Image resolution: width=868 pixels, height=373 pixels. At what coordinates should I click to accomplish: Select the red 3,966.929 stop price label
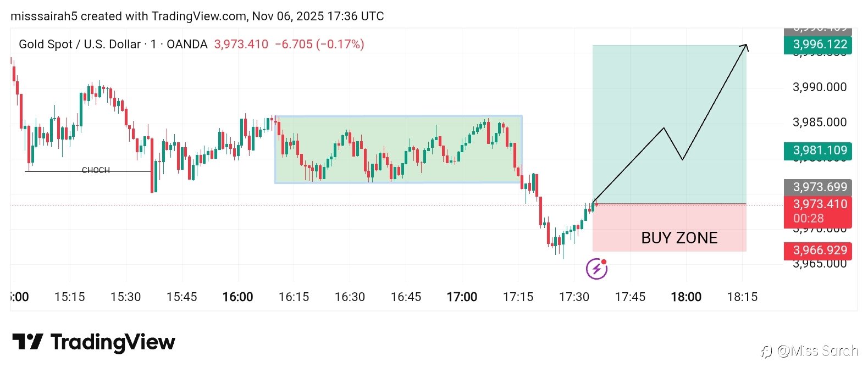click(x=818, y=250)
